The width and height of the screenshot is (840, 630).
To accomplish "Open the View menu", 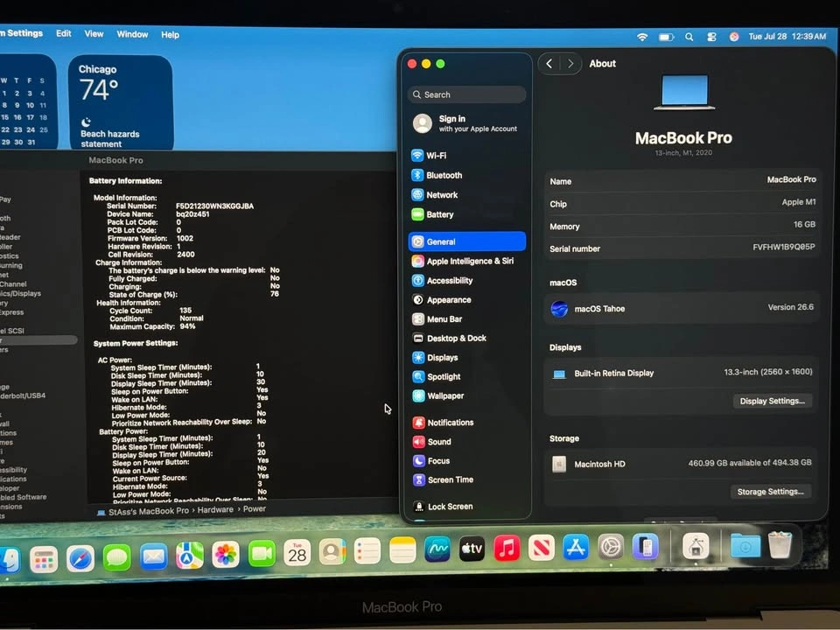I will [x=94, y=34].
